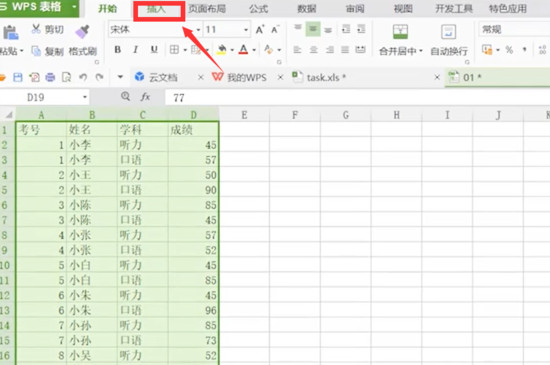Screen dimensions: 550x365
Task: Click the font color red A button
Action: click(243, 50)
